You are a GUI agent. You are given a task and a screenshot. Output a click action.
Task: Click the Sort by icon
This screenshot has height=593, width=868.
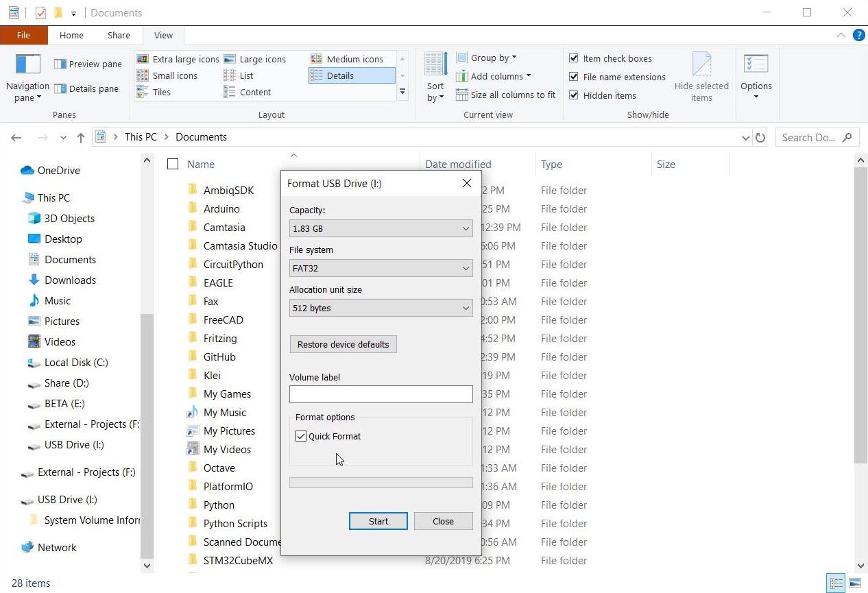coord(435,65)
